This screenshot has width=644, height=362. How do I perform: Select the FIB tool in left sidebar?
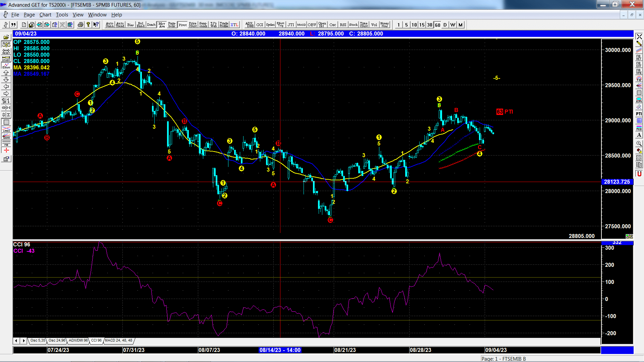[6, 143]
